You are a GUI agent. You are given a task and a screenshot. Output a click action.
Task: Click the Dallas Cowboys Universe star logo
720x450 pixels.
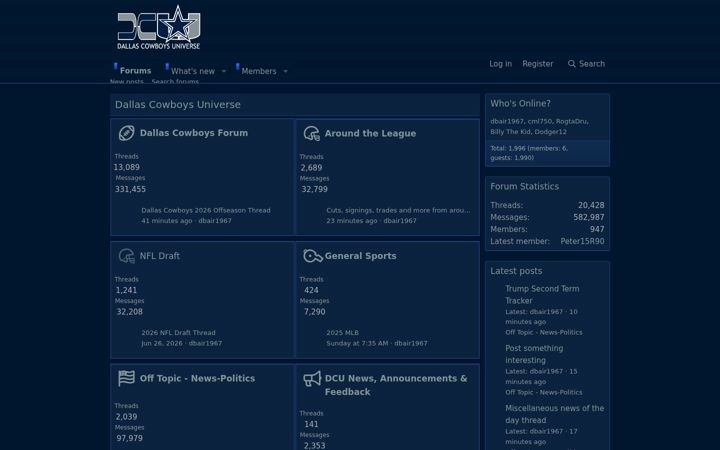pyautogui.click(x=158, y=27)
